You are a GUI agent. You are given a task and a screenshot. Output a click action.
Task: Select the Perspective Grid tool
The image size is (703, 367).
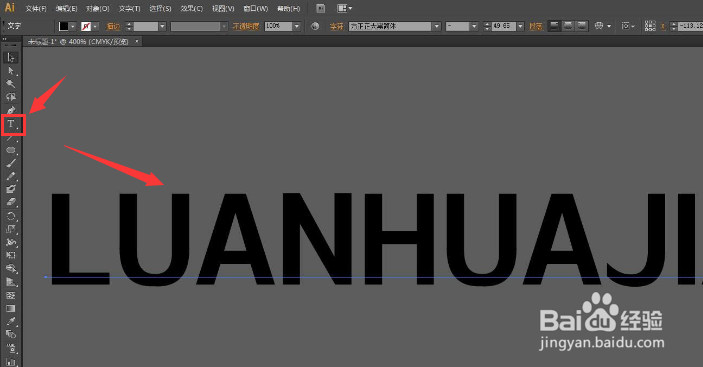tap(11, 282)
